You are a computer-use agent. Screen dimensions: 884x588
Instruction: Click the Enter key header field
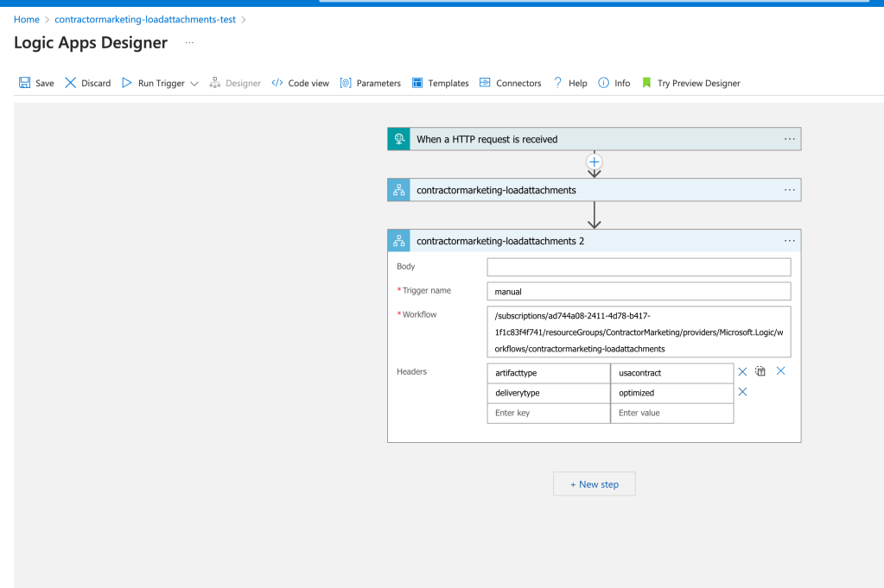tap(549, 413)
